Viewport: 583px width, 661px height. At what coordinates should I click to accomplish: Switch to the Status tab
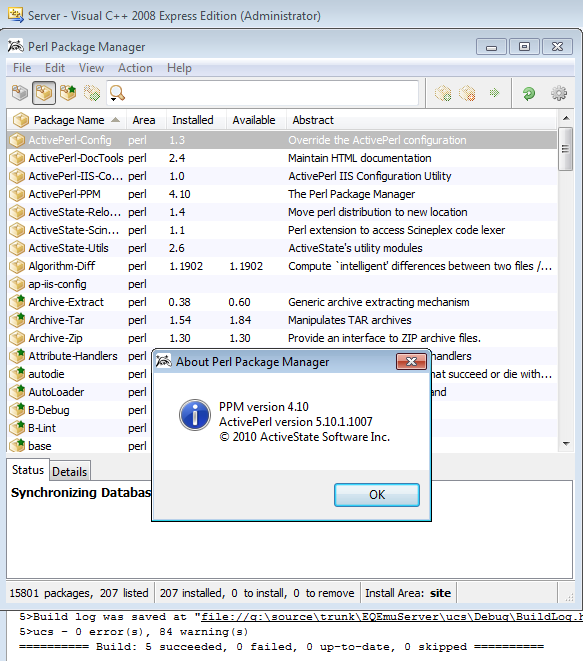[x=28, y=470]
